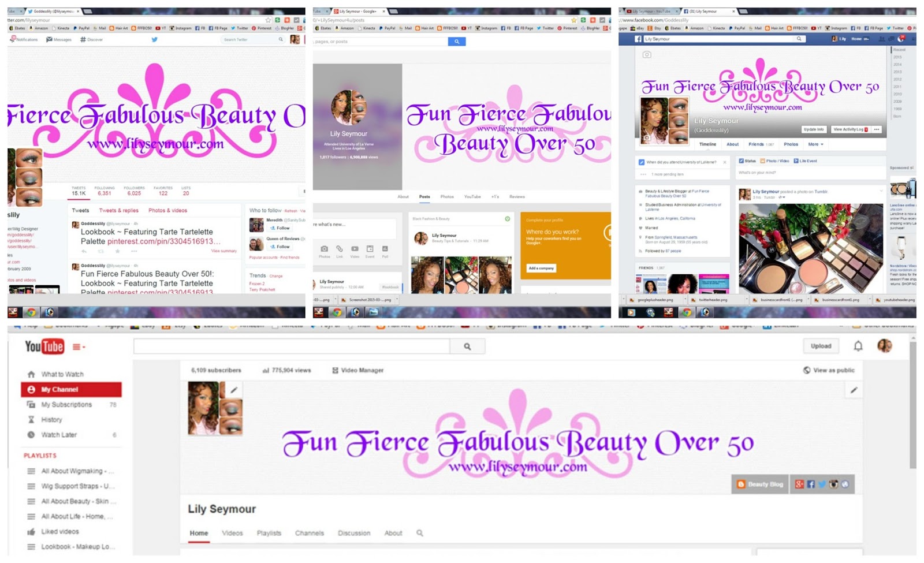
Task: Select 2013 in Facebook timeline year list
Action: point(897,72)
